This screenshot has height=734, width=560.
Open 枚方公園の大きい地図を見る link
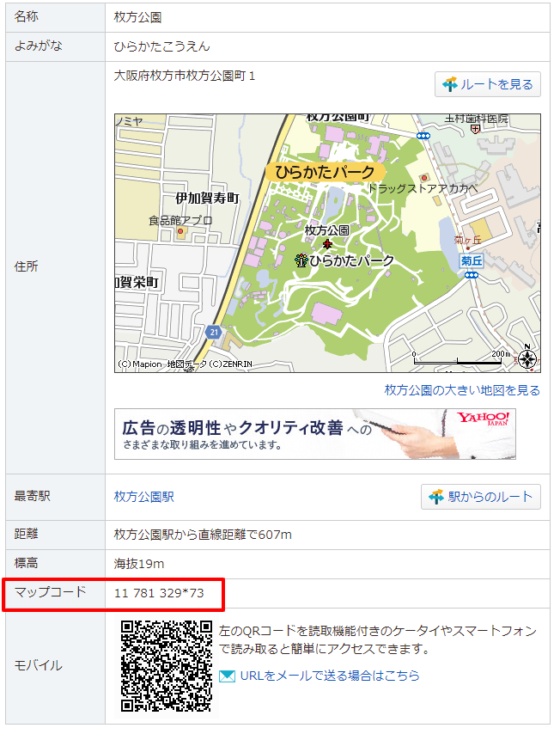[462, 390]
